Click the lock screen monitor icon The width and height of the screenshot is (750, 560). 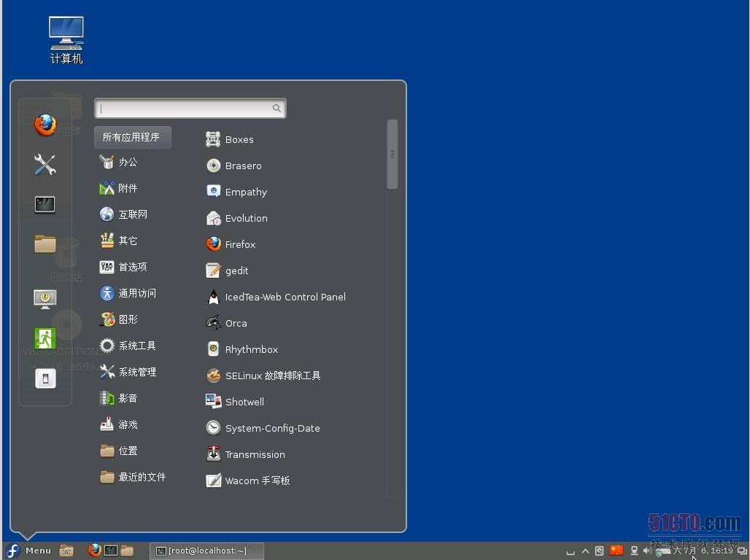(x=45, y=300)
